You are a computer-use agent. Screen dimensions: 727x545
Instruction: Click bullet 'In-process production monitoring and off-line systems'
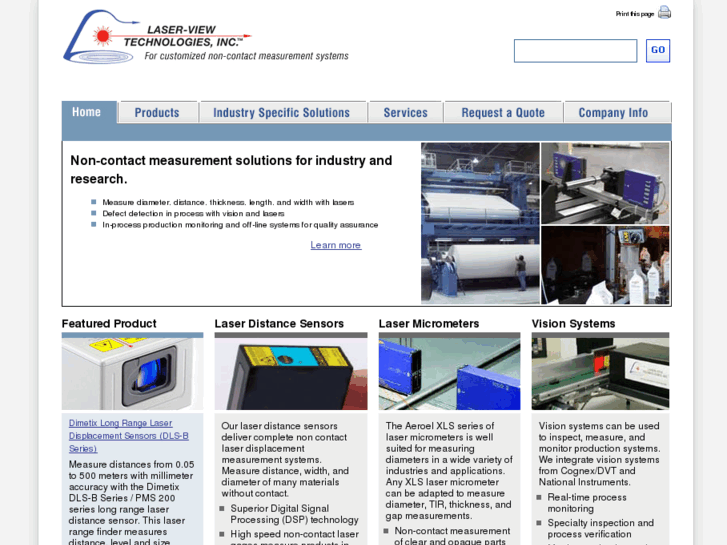[240, 225]
